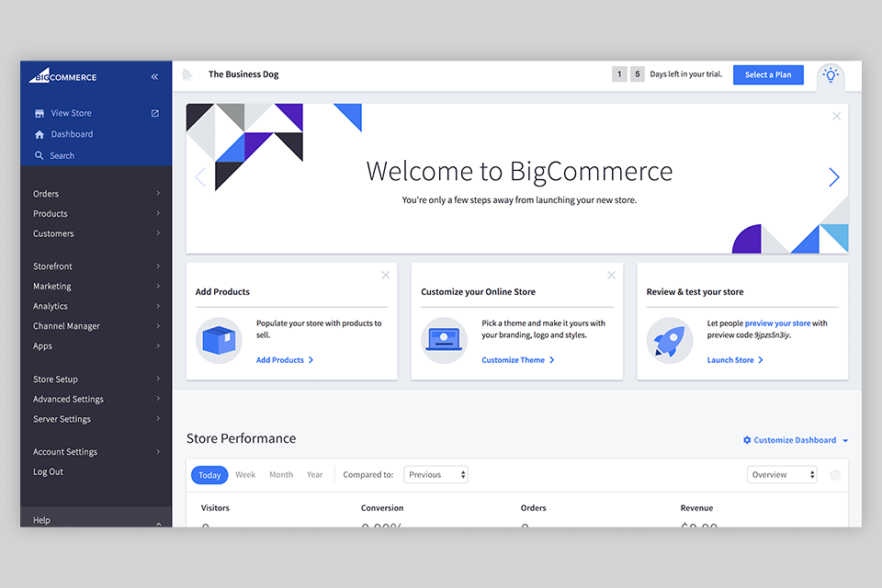Image resolution: width=882 pixels, height=588 pixels.
Task: Click the rocket Launch Store icon
Action: pyautogui.click(x=670, y=341)
